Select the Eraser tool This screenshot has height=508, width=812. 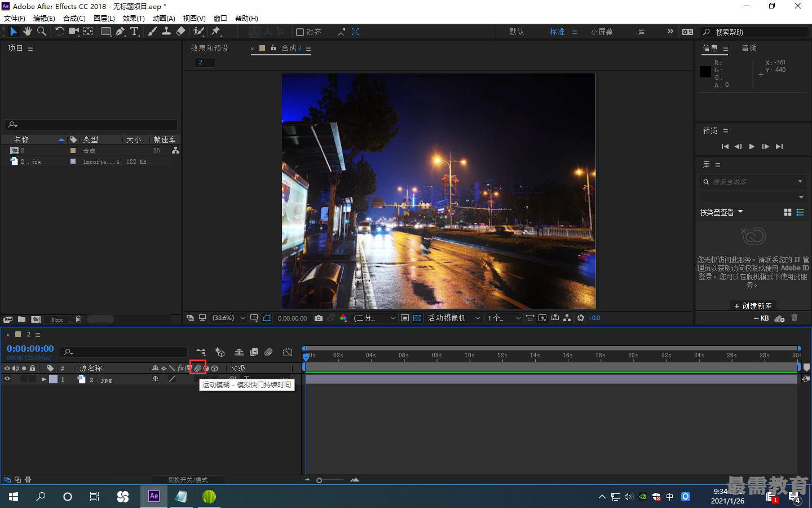pyautogui.click(x=180, y=32)
